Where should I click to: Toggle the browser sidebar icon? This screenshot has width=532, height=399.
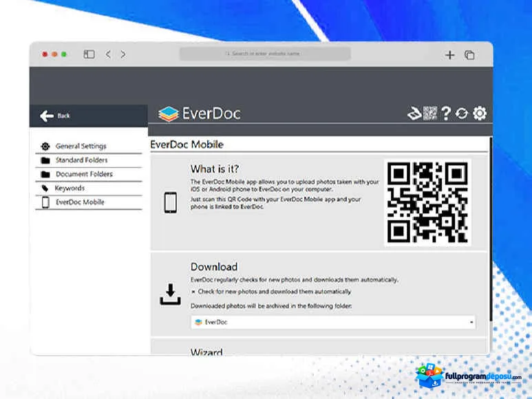[x=89, y=54]
